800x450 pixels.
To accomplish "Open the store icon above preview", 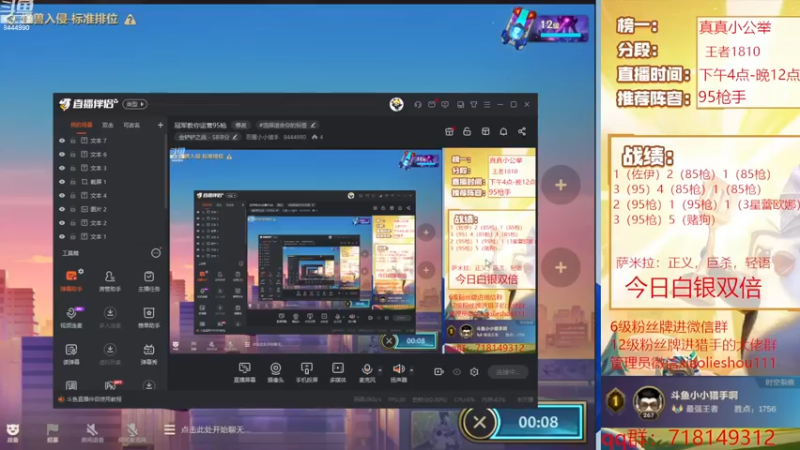I will [x=485, y=132].
